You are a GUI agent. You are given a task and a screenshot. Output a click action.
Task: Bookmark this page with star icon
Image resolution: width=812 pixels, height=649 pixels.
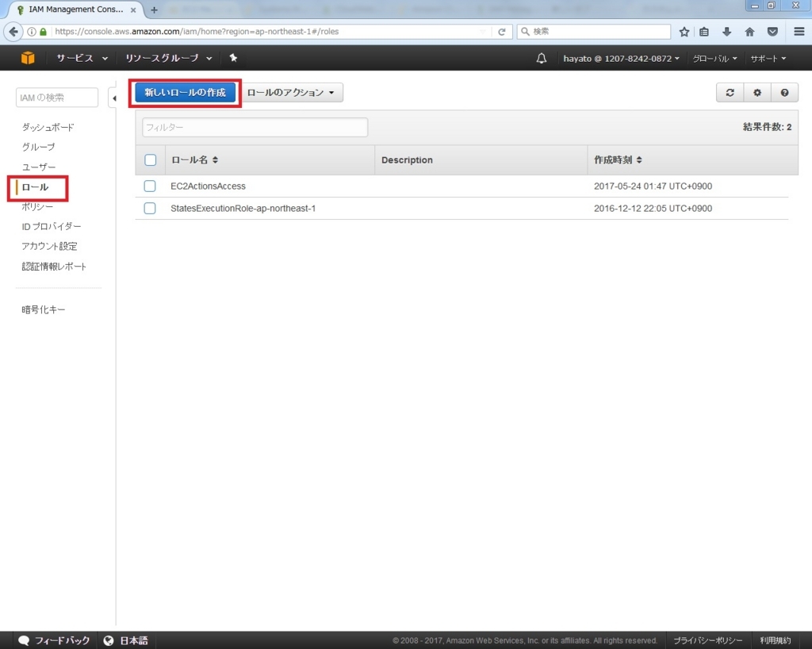[x=684, y=32]
